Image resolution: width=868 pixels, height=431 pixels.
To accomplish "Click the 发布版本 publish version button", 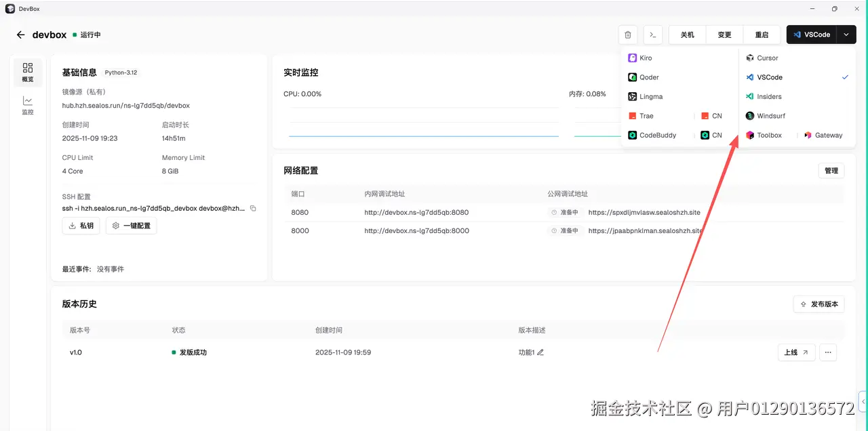I will [x=819, y=304].
